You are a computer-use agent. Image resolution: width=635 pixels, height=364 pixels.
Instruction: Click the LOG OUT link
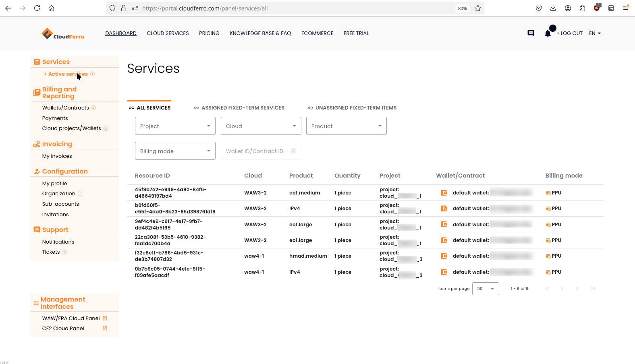click(571, 33)
